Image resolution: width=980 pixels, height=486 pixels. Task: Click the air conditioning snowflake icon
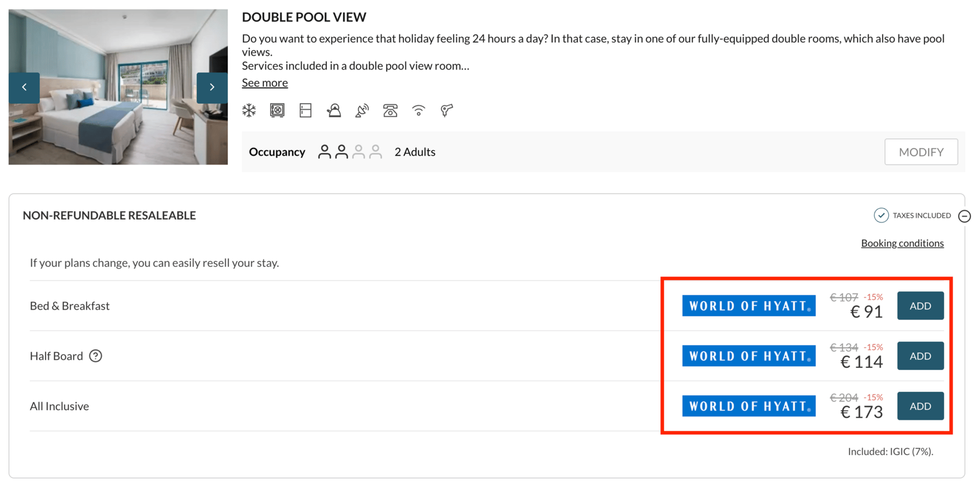tap(249, 111)
